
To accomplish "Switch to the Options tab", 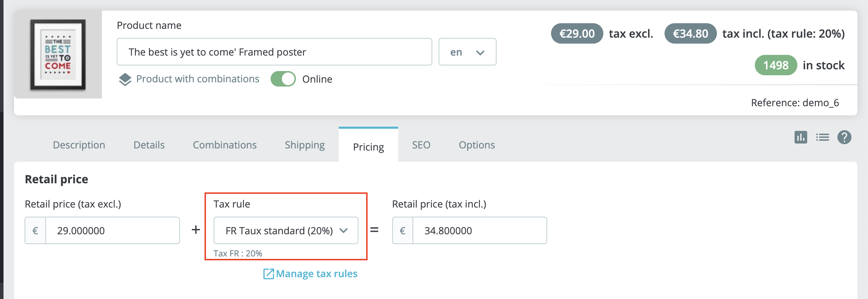I will coord(477,145).
